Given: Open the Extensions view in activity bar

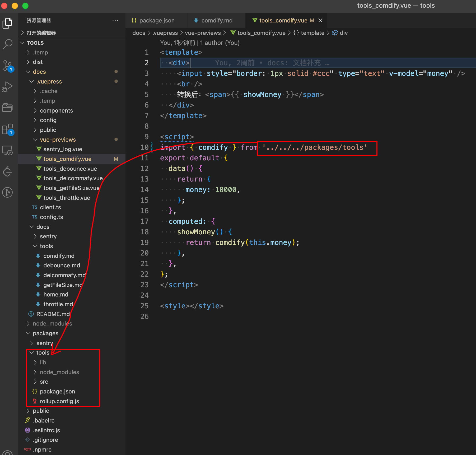Looking at the screenshot, I should click(x=7, y=129).
